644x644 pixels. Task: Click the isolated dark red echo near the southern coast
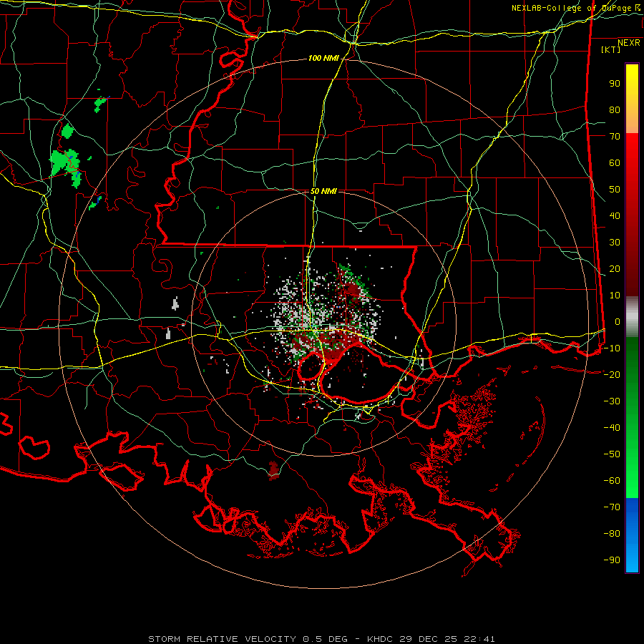tap(273, 470)
